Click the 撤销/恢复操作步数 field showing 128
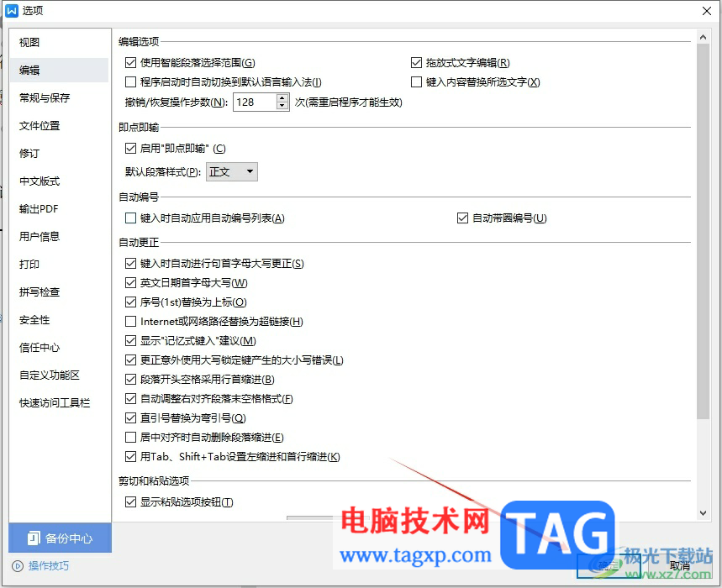Image resolution: width=722 pixels, height=588 pixels. click(255, 102)
